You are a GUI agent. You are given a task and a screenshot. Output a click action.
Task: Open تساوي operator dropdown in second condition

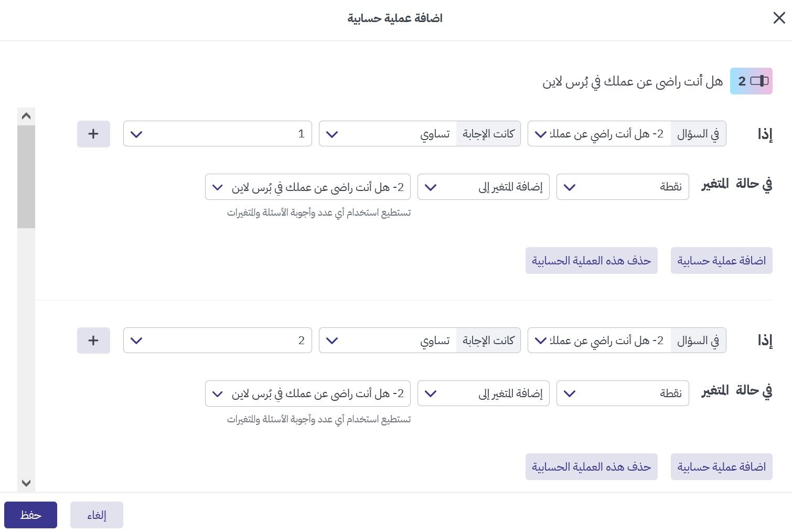tap(388, 341)
